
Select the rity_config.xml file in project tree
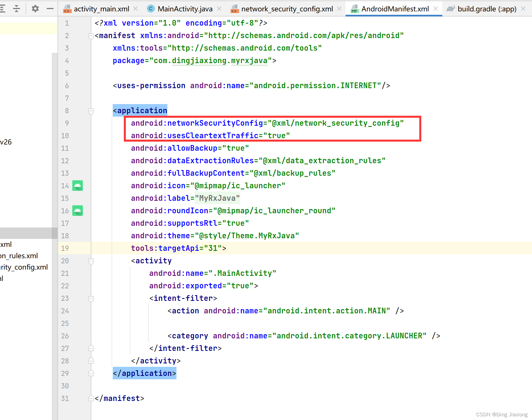point(24,267)
